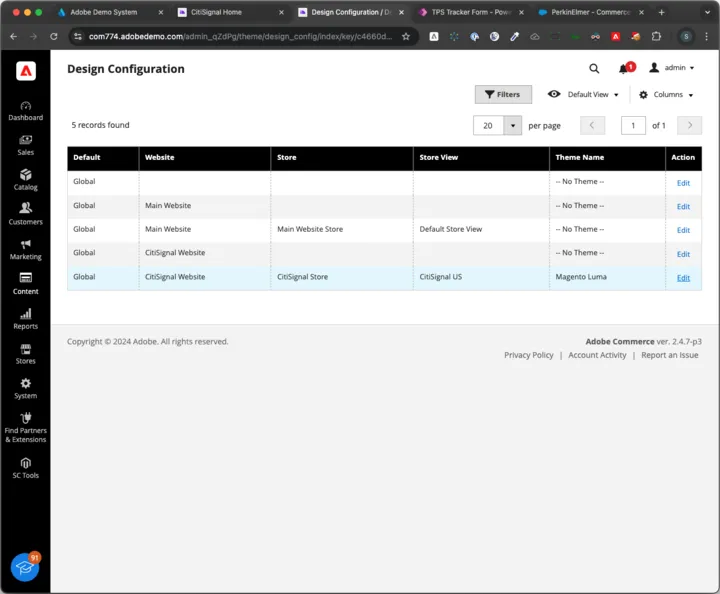This screenshot has width=720, height=594.
Task: Open the Report an Issue link
Action: [669, 355]
